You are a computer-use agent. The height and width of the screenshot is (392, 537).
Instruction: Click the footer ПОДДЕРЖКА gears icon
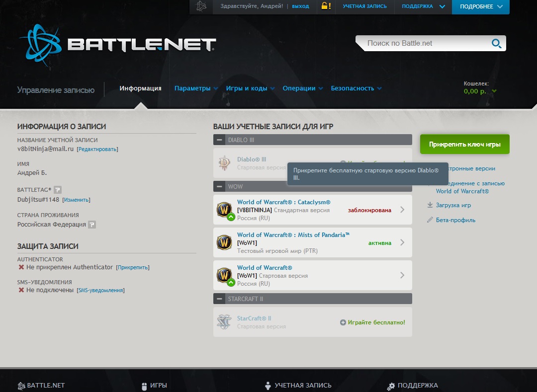tap(391, 386)
